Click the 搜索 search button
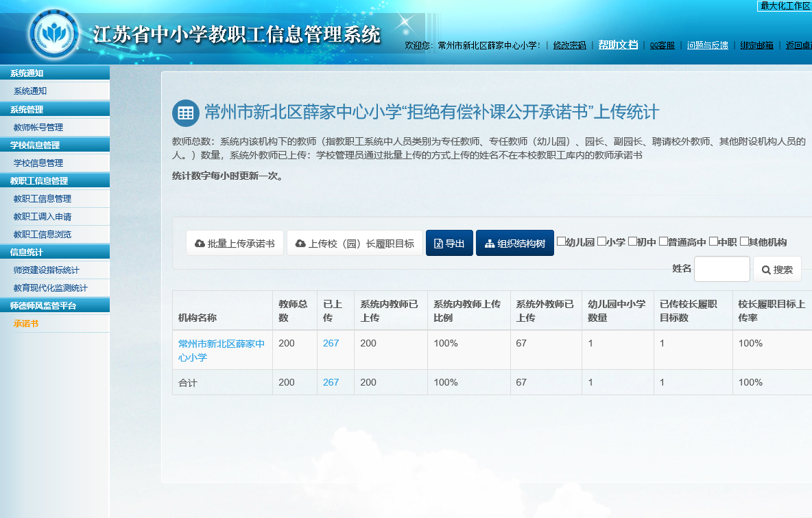 776,270
